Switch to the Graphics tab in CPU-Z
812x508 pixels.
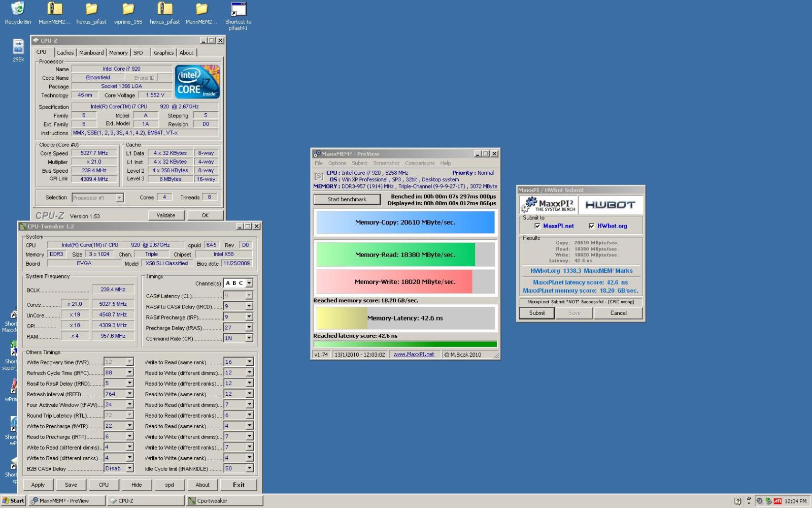[163, 53]
